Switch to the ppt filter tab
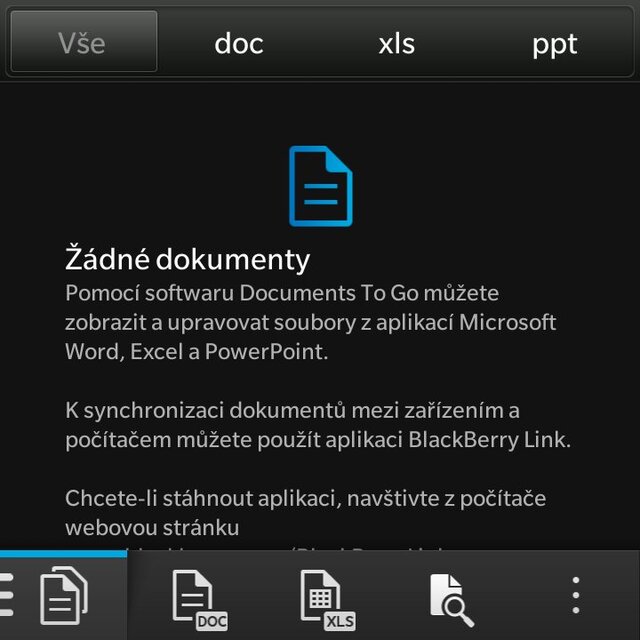Image resolution: width=640 pixels, height=640 pixels. click(x=554, y=43)
